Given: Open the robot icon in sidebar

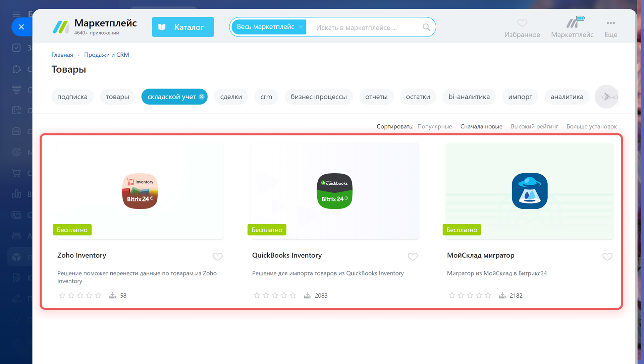Looking at the screenshot, I should point(16,236).
